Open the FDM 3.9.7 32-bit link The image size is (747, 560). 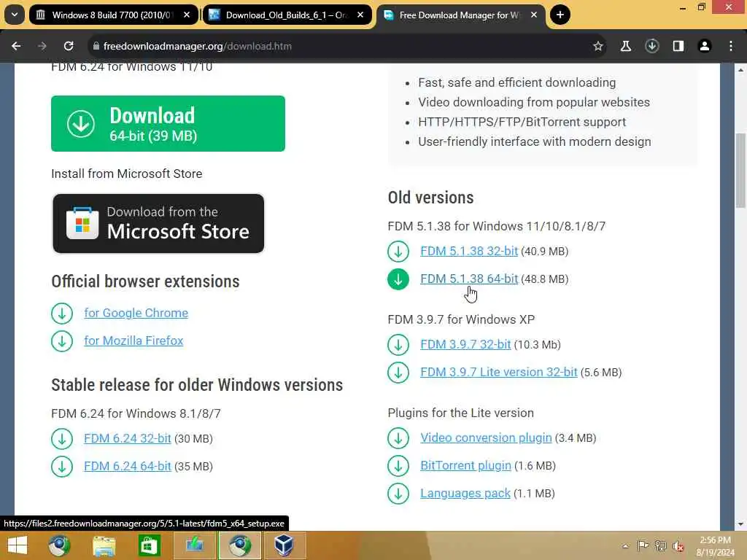coord(465,344)
